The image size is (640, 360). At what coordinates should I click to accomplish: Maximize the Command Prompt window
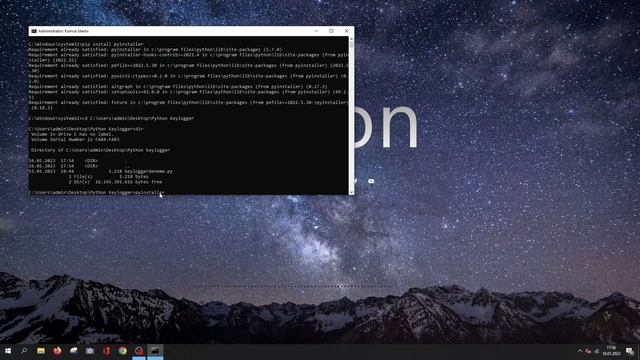(x=331, y=31)
